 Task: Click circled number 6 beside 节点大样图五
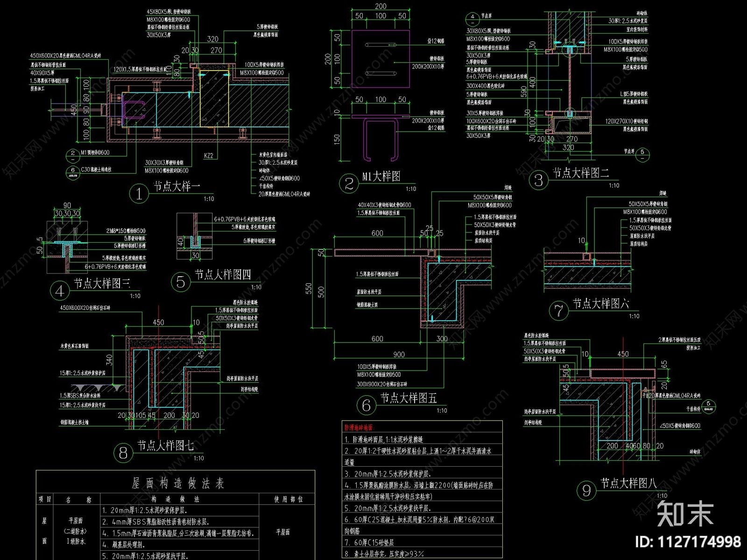(x=366, y=405)
